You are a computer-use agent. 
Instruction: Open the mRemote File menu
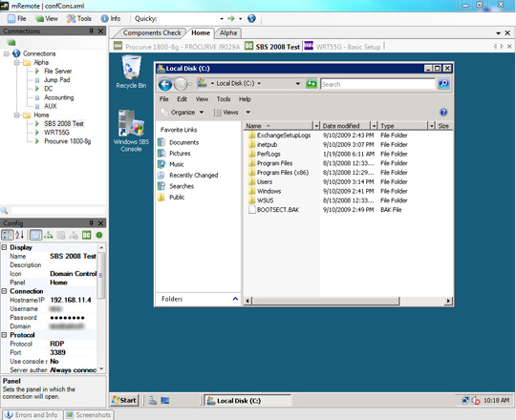(17, 18)
